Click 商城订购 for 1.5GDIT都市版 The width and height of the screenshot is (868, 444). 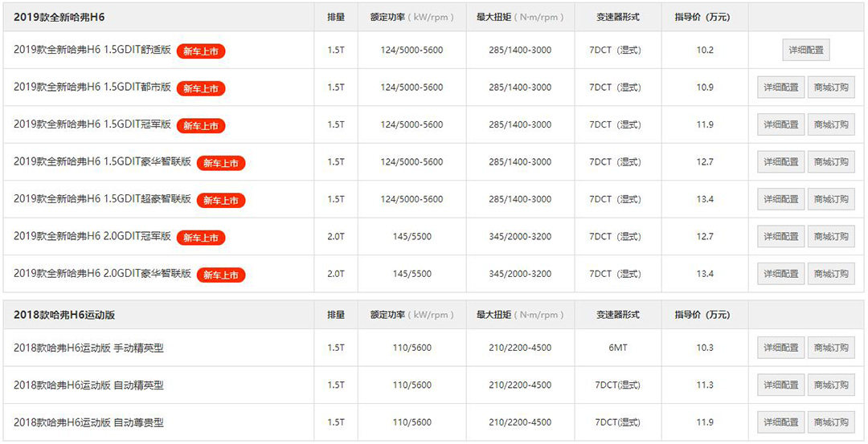[x=830, y=88]
